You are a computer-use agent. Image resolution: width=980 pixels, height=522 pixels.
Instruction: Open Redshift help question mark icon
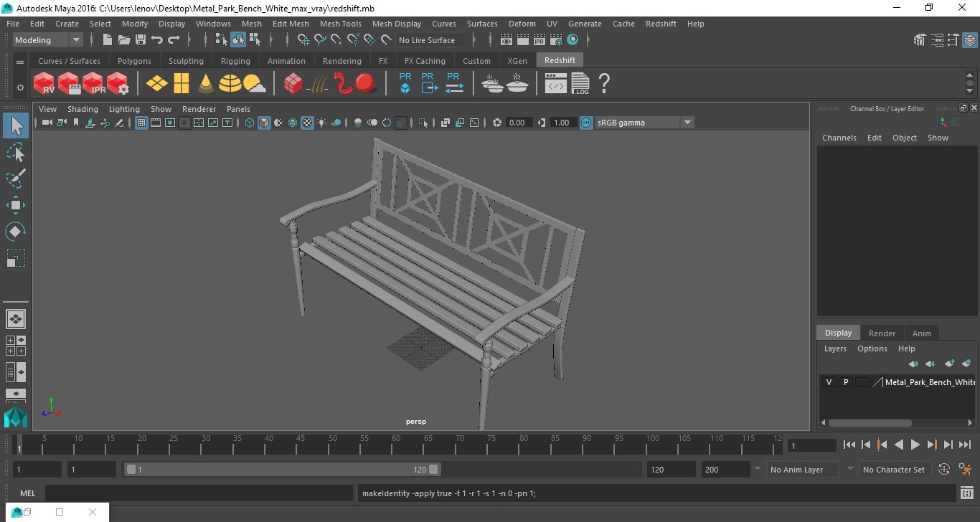point(604,84)
